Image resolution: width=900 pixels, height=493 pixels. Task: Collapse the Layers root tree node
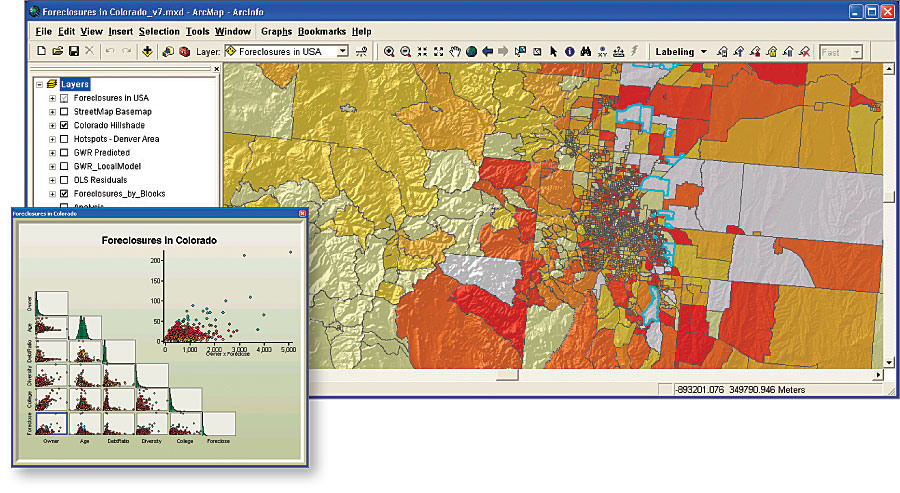[x=40, y=84]
